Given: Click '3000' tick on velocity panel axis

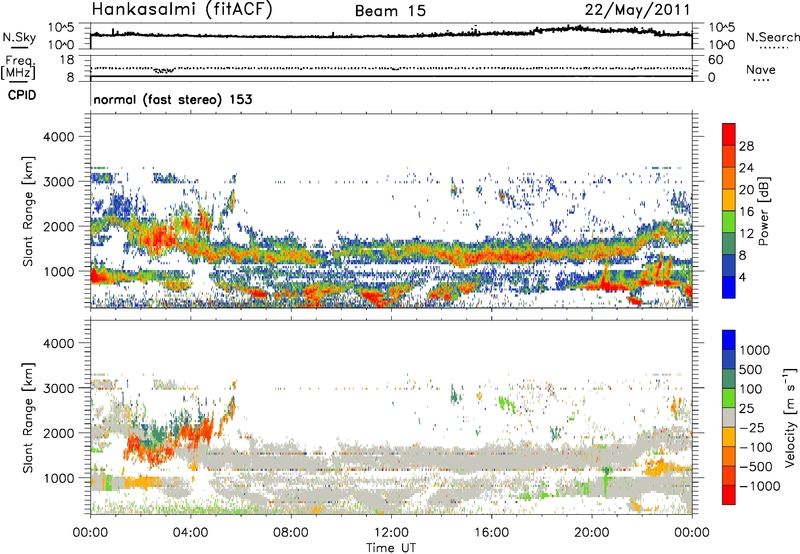Looking at the screenshot, I should [x=58, y=388].
